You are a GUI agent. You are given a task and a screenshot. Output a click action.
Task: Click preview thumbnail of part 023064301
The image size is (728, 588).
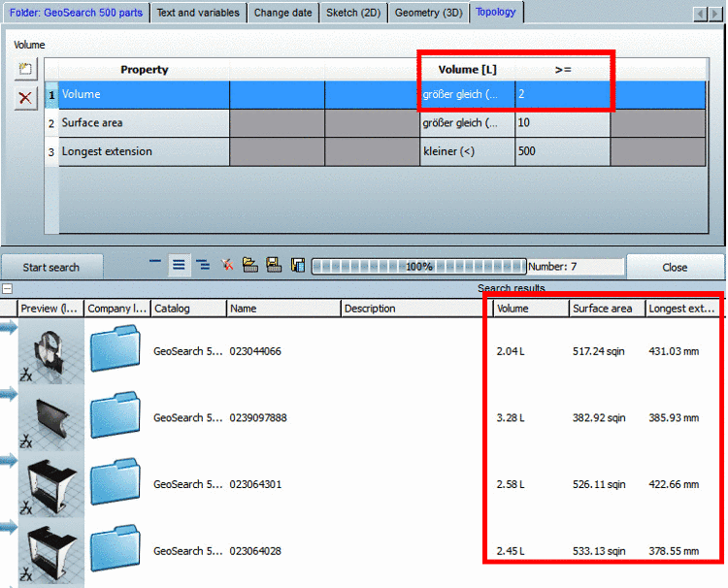(51, 484)
